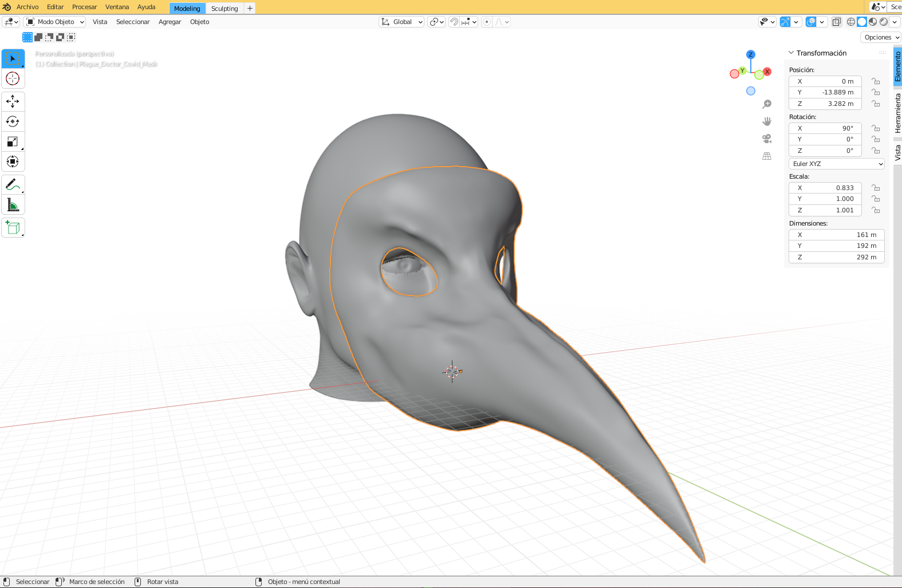Pick the Measure tool
This screenshot has height=588, width=902.
click(13, 205)
